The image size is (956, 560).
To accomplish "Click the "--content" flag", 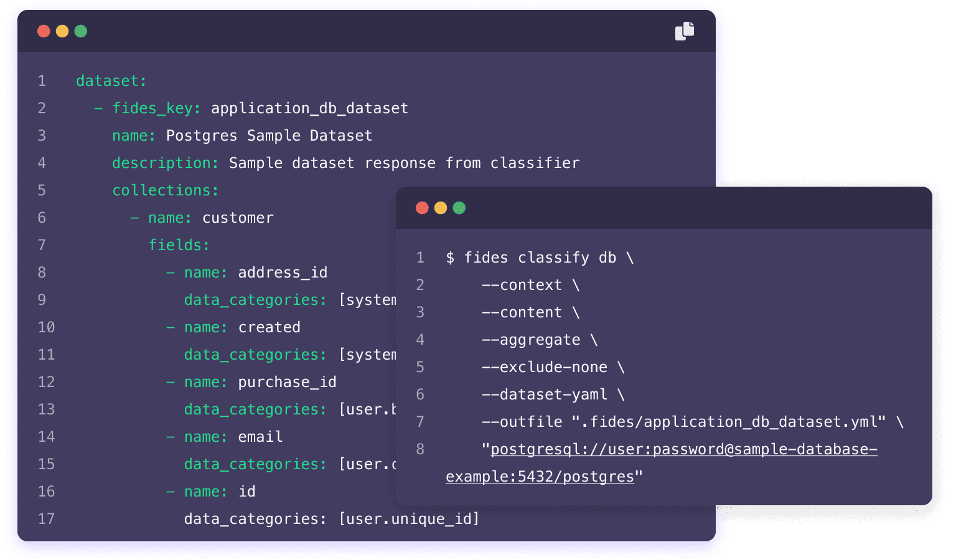I will (522, 312).
